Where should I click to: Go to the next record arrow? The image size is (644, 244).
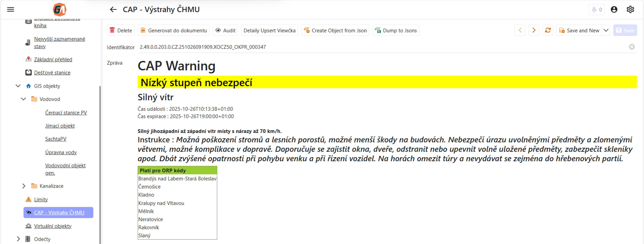[534, 30]
